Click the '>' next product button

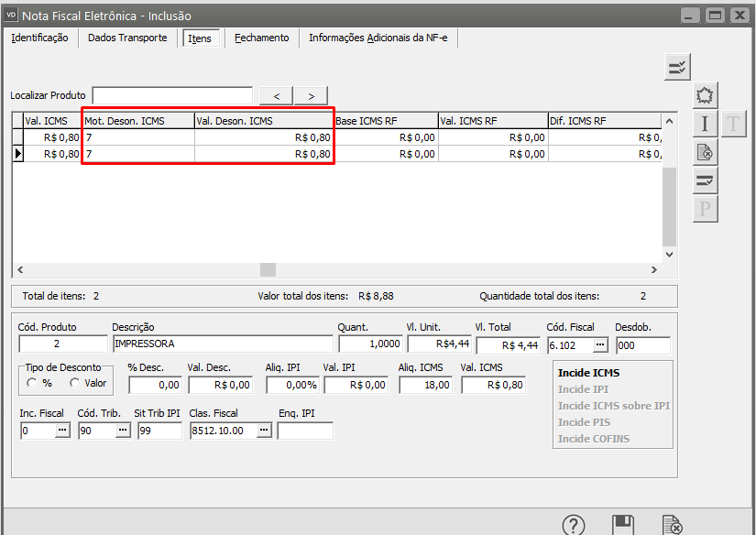pyautogui.click(x=311, y=96)
